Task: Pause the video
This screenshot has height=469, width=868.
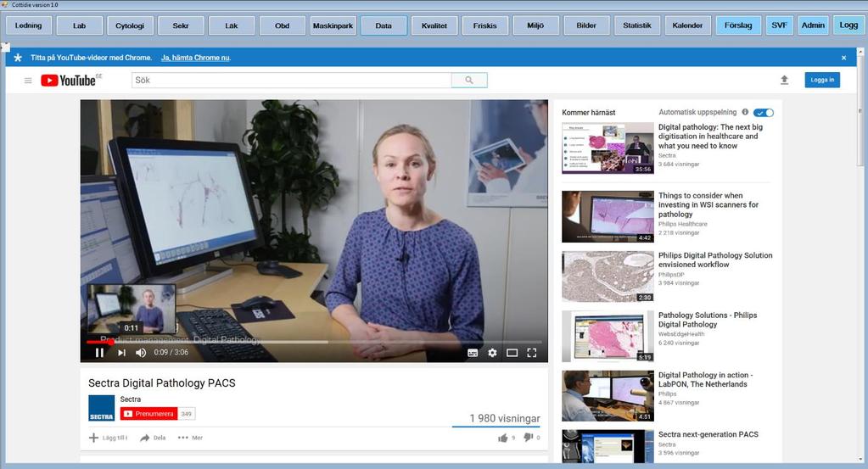Action: coord(99,352)
